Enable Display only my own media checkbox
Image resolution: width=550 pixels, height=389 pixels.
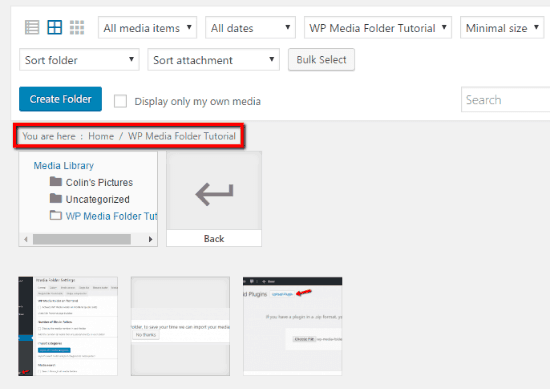pos(120,101)
